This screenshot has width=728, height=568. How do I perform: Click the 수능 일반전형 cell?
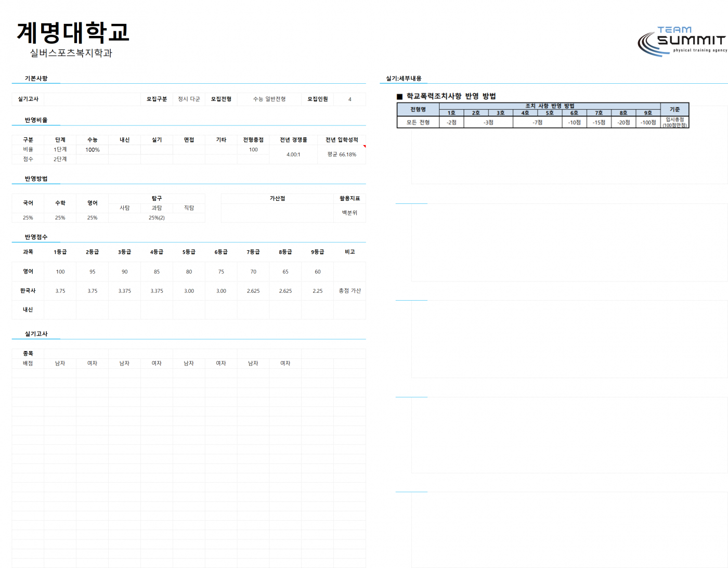click(269, 99)
